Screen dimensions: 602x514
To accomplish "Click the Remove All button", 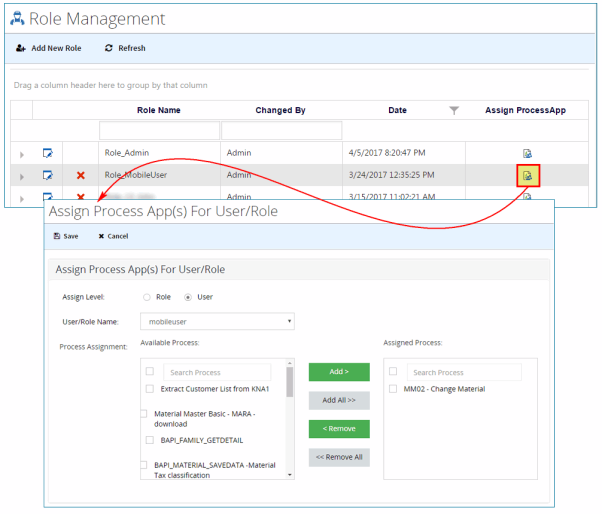I will pos(339,458).
